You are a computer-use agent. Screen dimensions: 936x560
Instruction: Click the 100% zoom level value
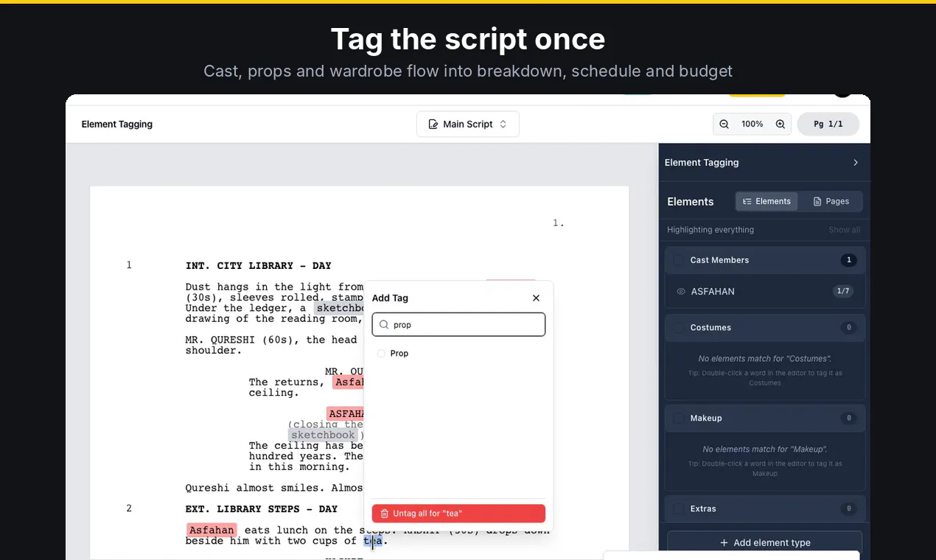coord(752,125)
